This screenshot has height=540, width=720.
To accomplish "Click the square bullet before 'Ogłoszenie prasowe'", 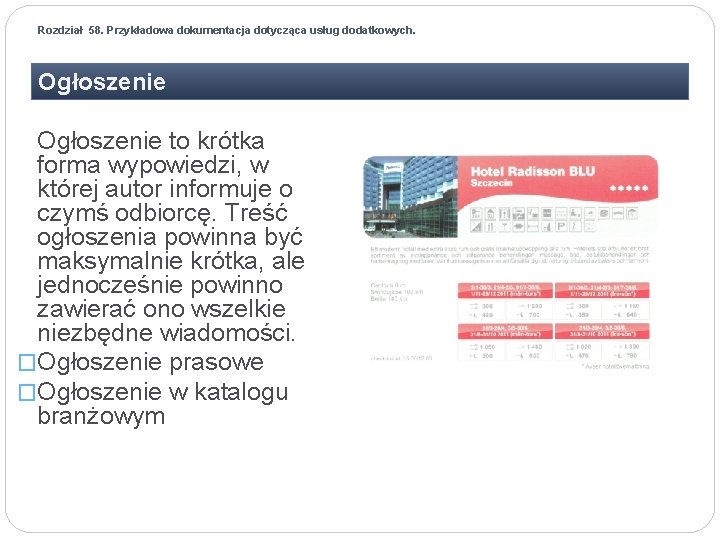I will click(27, 362).
